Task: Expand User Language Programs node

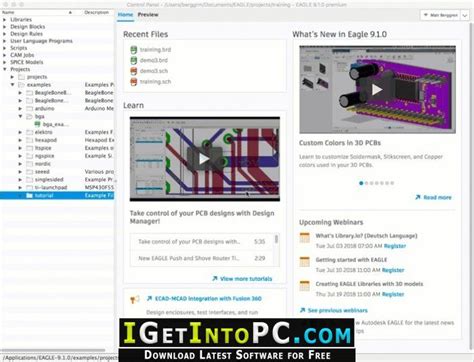Action: [4, 41]
